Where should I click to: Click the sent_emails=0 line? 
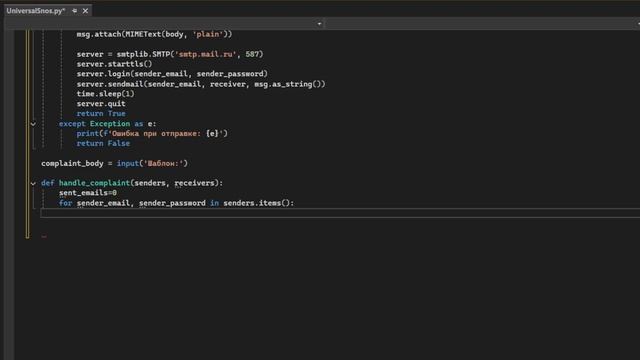pos(88,193)
